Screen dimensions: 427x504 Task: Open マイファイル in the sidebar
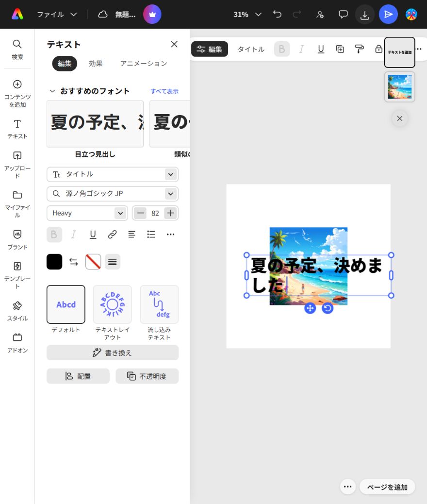(x=17, y=204)
